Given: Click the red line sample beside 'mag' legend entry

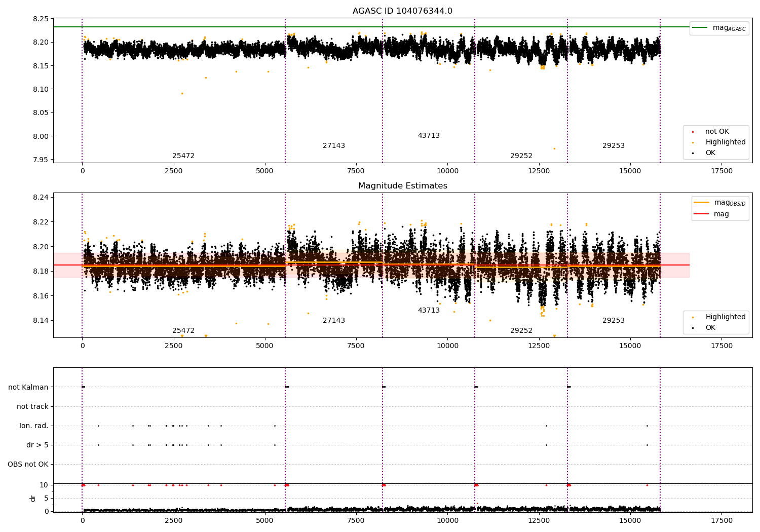Looking at the screenshot, I should click(x=701, y=214).
